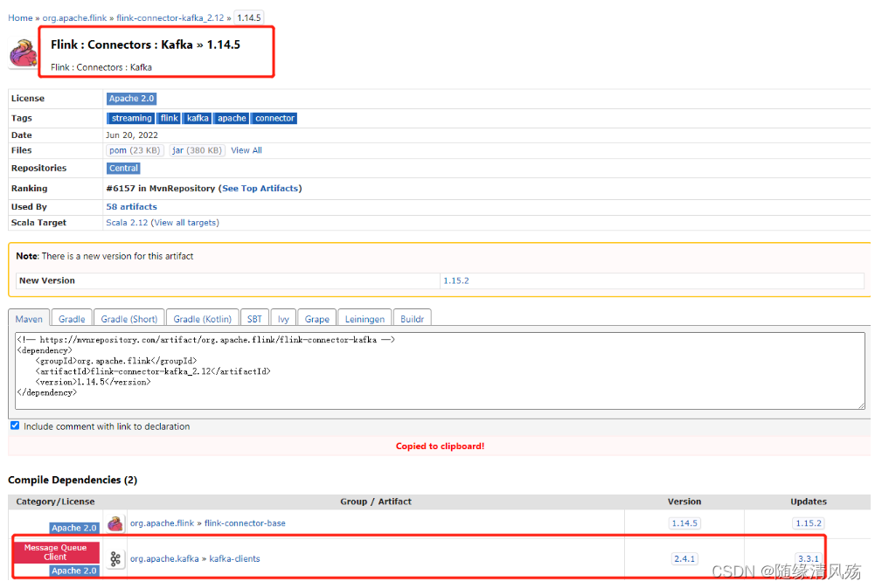This screenshot has height=588, width=875.
Task: Click the 1.14.5 breadcrumb version box
Action: tap(249, 17)
